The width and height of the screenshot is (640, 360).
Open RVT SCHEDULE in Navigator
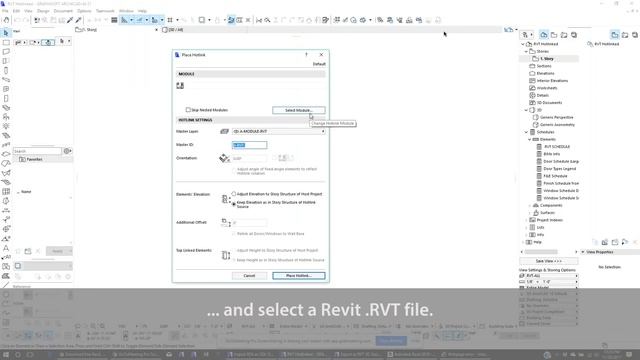coord(557,147)
